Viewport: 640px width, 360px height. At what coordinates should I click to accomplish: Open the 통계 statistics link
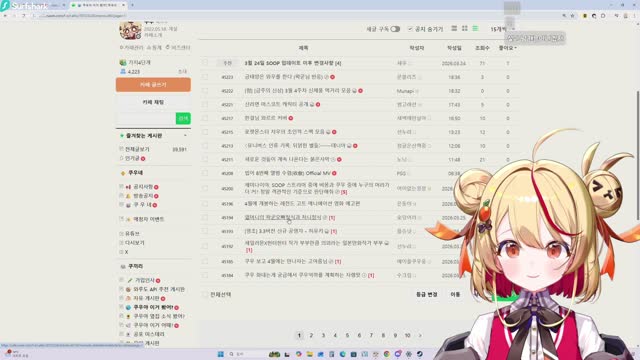pyautogui.click(x=155, y=48)
